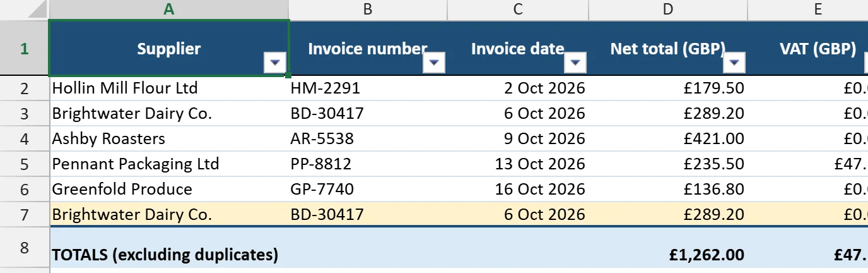Click the VAT total cell in row 8
This screenshot has height=273, width=868.
(x=808, y=247)
